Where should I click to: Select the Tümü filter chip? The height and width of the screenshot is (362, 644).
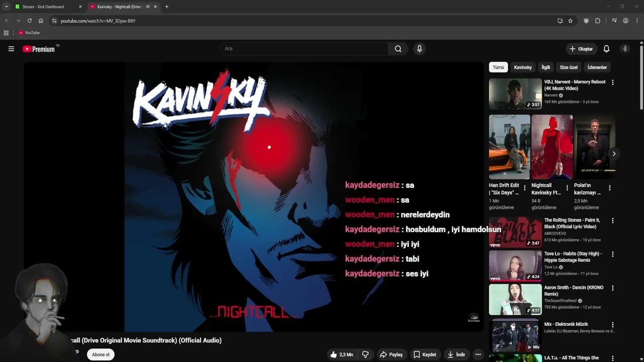point(498,67)
